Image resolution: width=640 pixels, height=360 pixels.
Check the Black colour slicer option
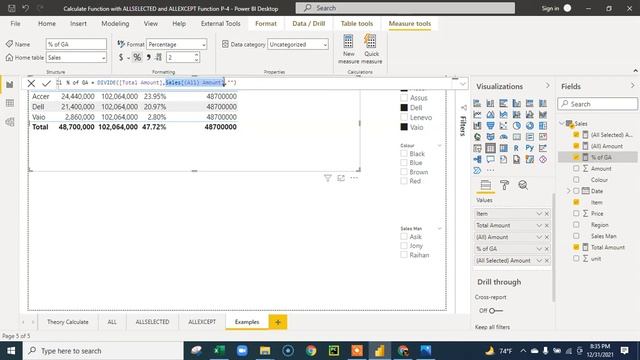(404, 153)
